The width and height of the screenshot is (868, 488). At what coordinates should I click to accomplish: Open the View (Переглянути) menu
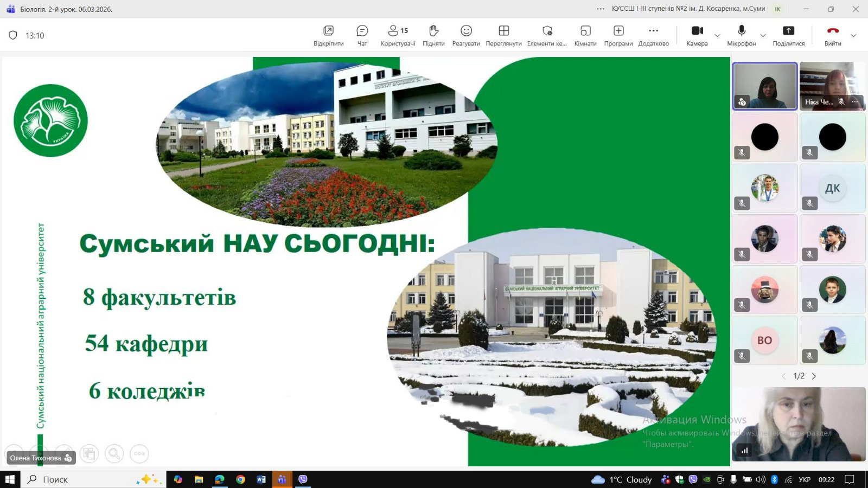503,35
